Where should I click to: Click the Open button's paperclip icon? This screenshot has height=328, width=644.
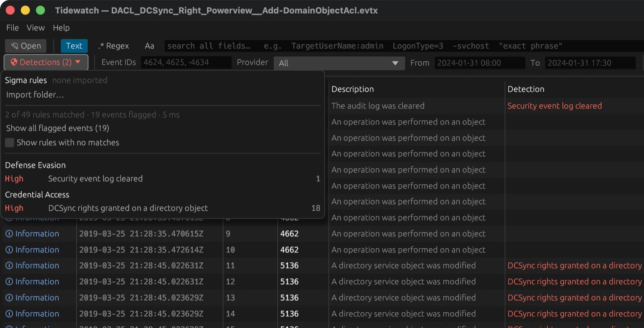(14, 46)
